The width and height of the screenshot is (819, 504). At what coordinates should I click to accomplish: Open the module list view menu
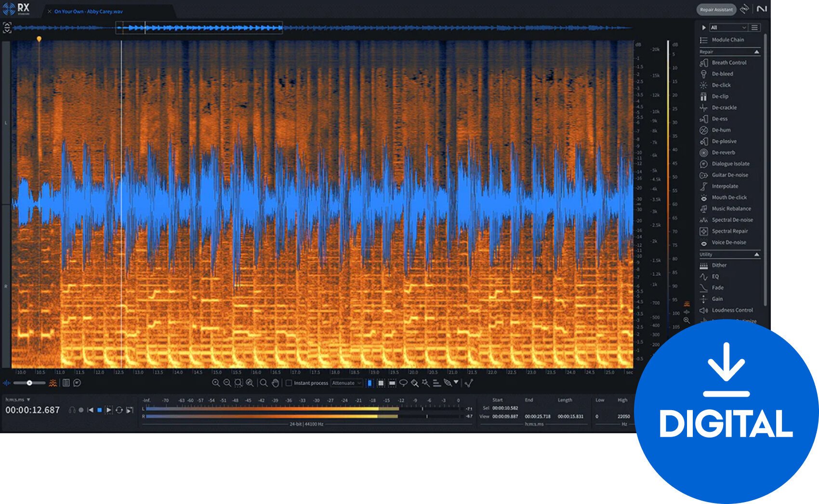coord(755,27)
